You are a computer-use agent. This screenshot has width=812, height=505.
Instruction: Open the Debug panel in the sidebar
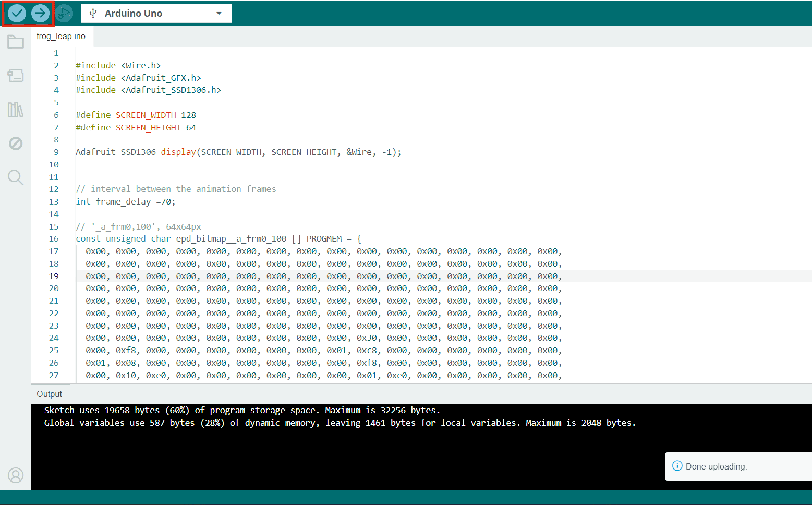(x=16, y=143)
